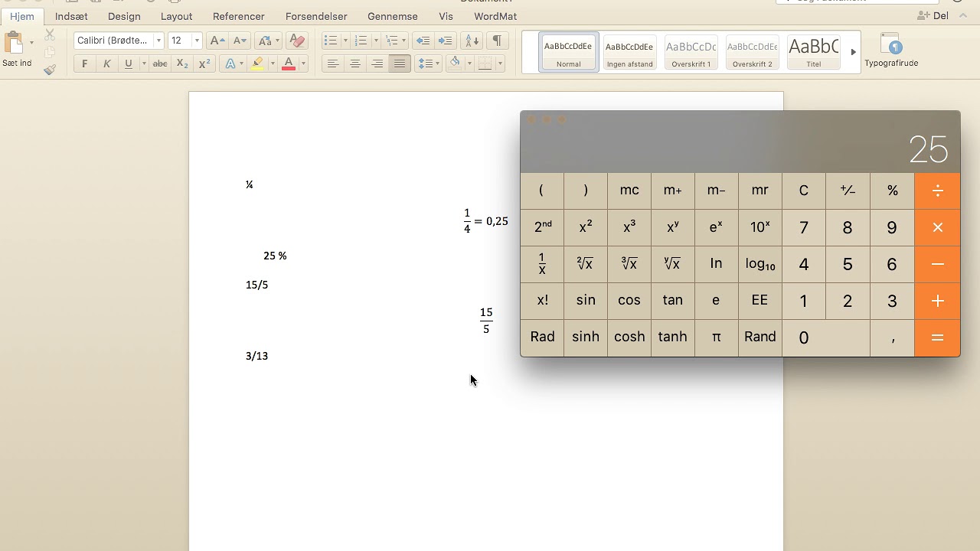Image resolution: width=980 pixels, height=551 pixels.
Task: Click the increase indent icon
Action: [445, 41]
